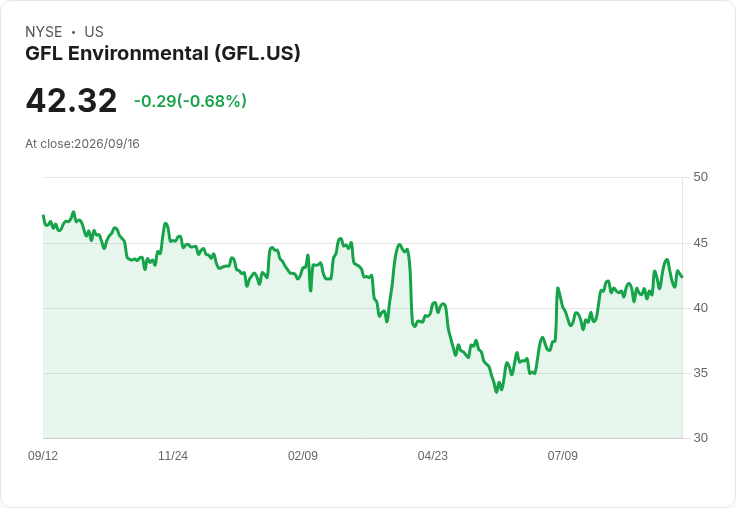Click the 50 y-axis price label
The image size is (736, 508).
coord(700,177)
